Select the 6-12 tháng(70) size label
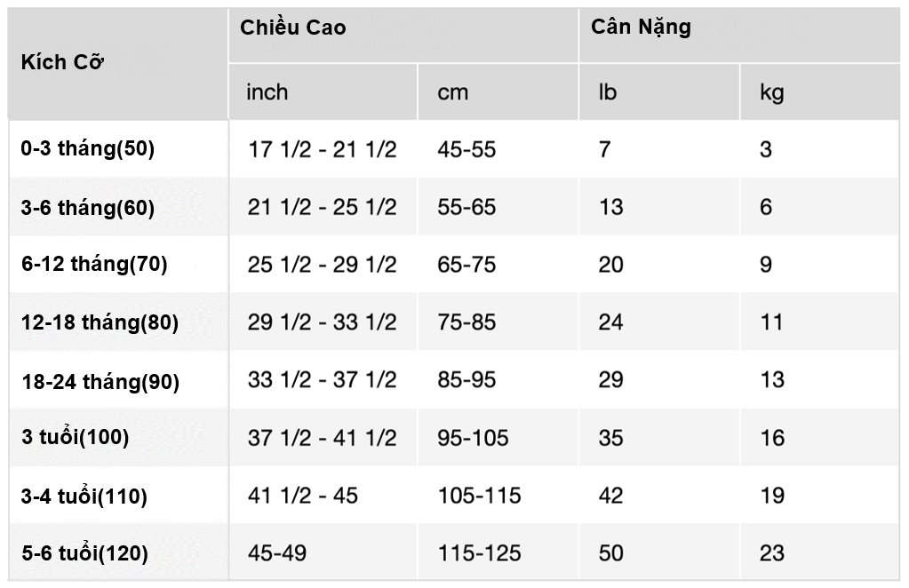Image resolution: width=909 pixels, height=588 pixels. (94, 265)
